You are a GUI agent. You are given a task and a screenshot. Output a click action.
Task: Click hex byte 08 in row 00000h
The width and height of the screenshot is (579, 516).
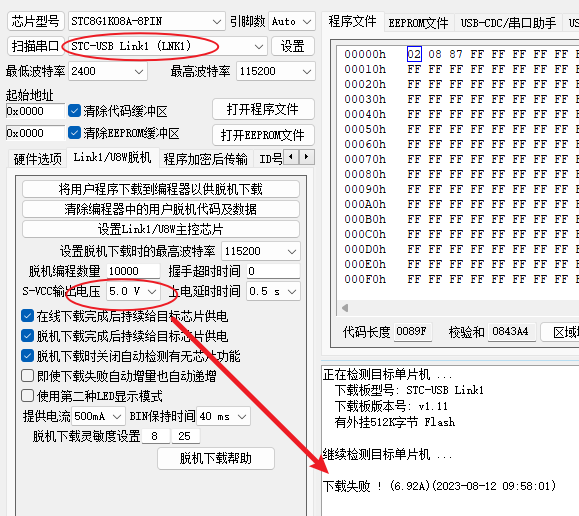click(x=435, y=54)
